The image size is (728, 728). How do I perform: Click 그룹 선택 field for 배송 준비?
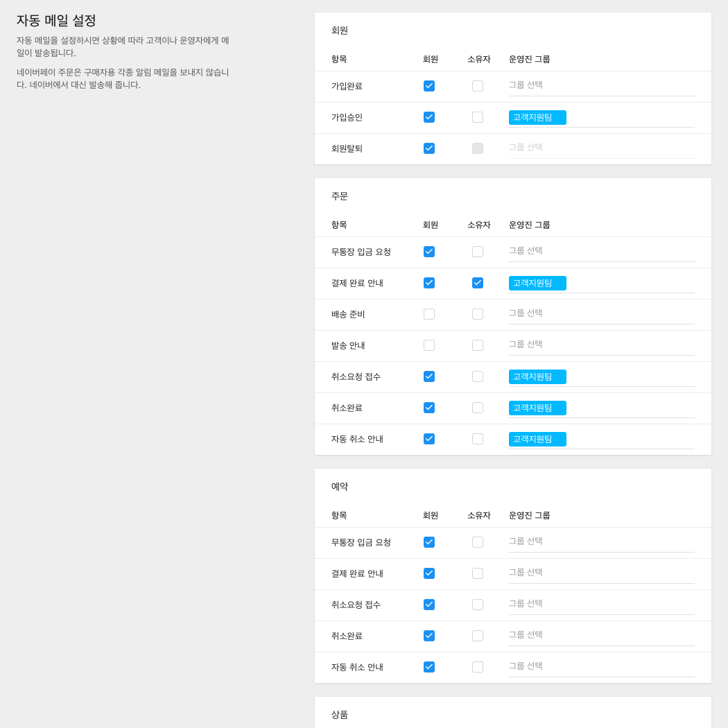[x=601, y=313]
